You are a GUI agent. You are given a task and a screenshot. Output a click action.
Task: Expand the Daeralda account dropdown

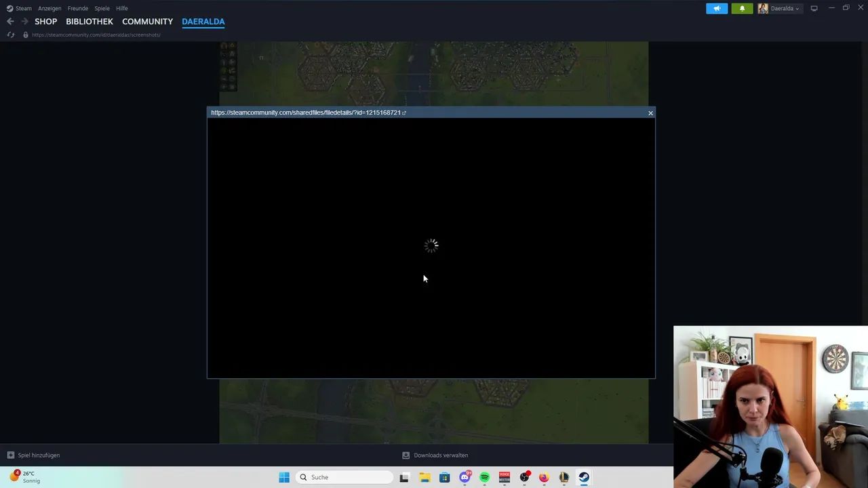pos(785,8)
